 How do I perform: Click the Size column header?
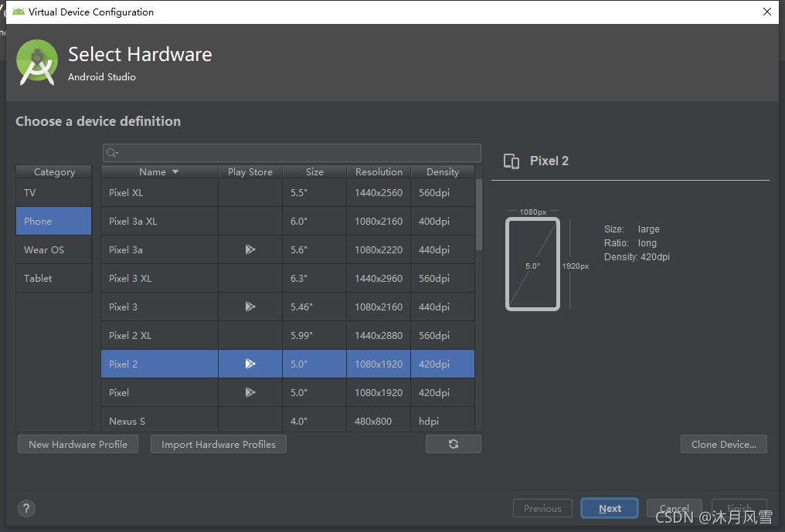(314, 171)
